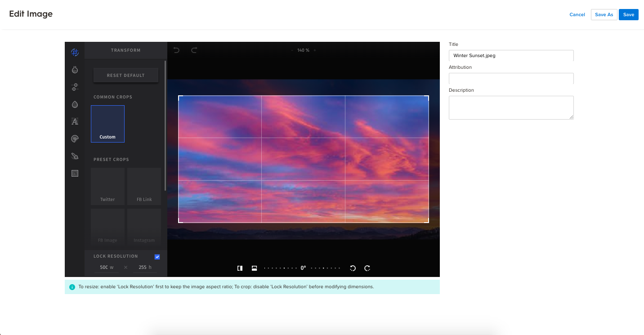Click the resize hint message text
644x335 pixels.
226,287
